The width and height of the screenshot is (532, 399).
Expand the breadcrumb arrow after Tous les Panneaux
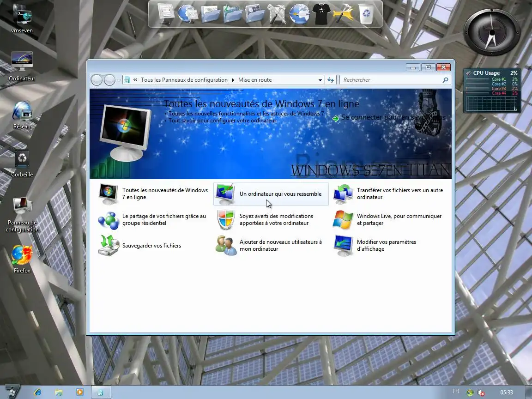(x=233, y=80)
